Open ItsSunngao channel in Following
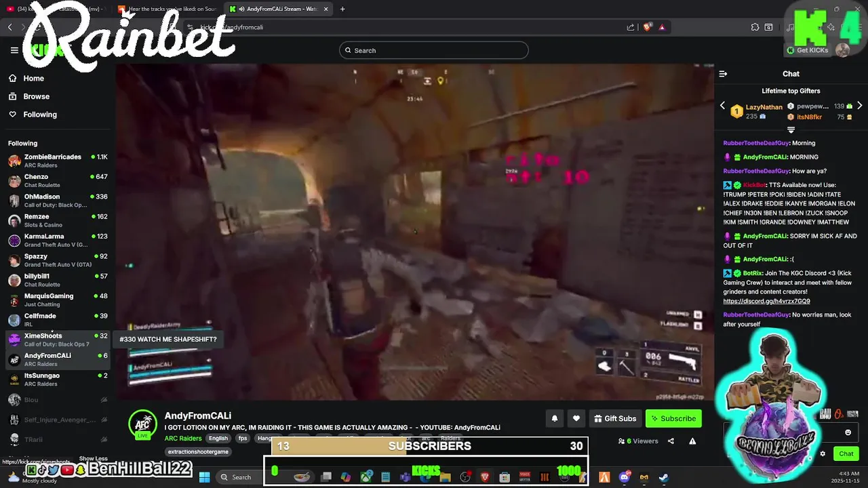Screen dimensions: 868x488 coord(58,379)
